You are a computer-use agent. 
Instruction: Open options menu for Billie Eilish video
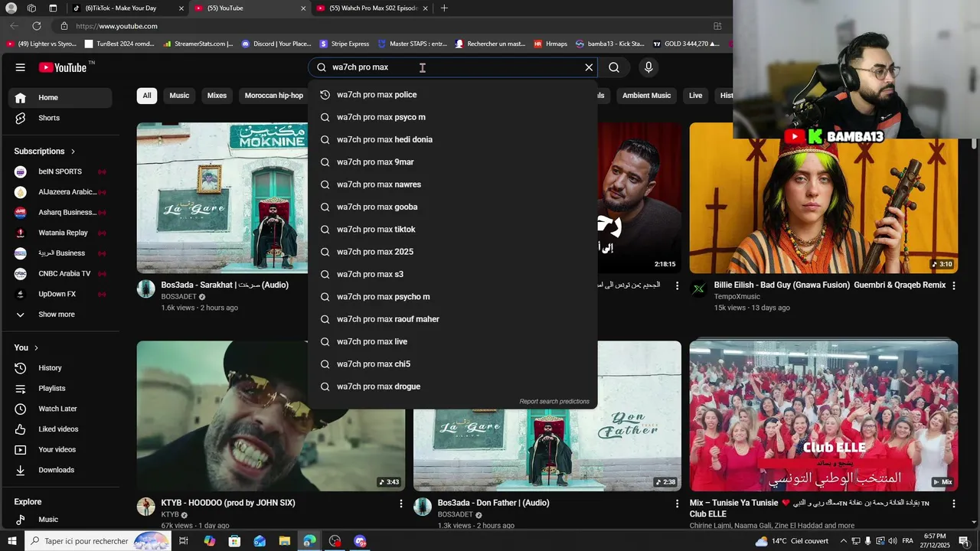point(953,285)
